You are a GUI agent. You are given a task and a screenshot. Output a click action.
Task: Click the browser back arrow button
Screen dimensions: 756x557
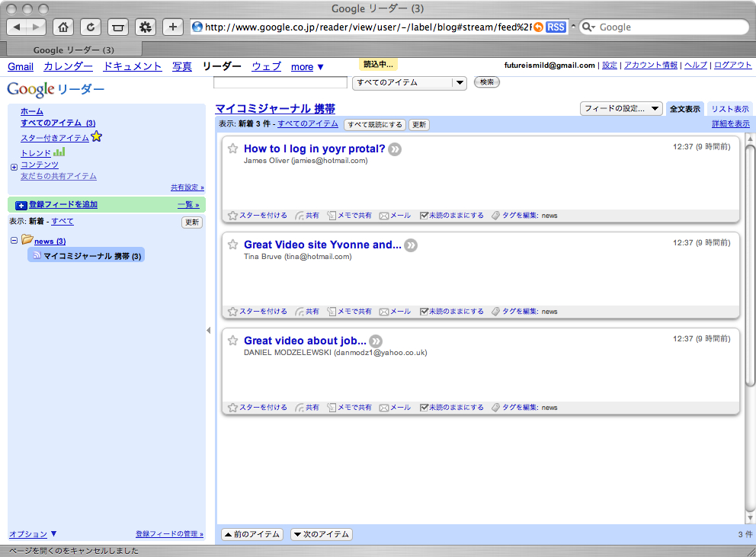pyautogui.click(x=17, y=27)
